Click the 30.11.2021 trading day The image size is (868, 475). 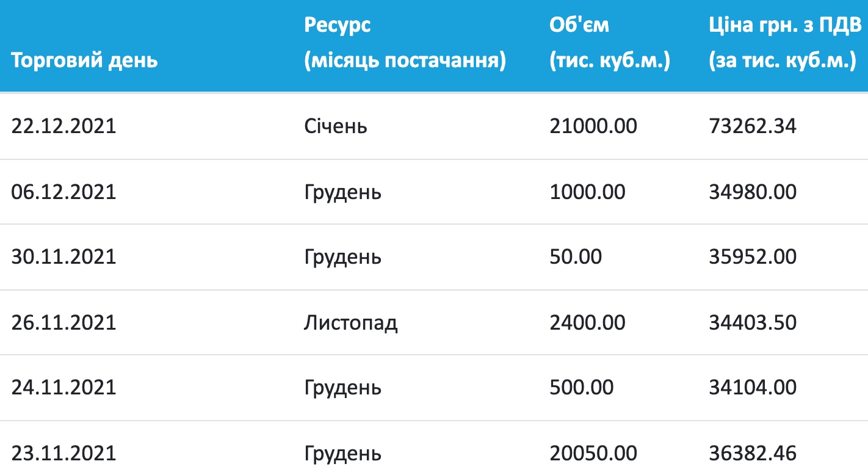(63, 256)
